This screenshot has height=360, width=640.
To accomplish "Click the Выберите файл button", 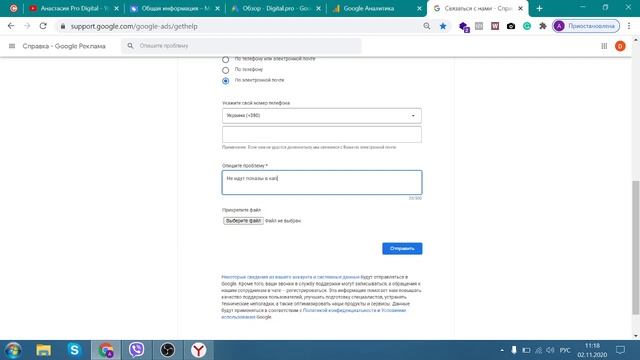I will coord(243,221).
